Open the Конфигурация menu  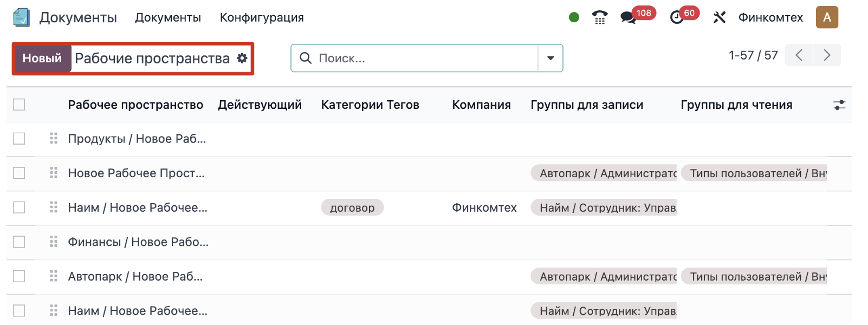pyautogui.click(x=262, y=17)
